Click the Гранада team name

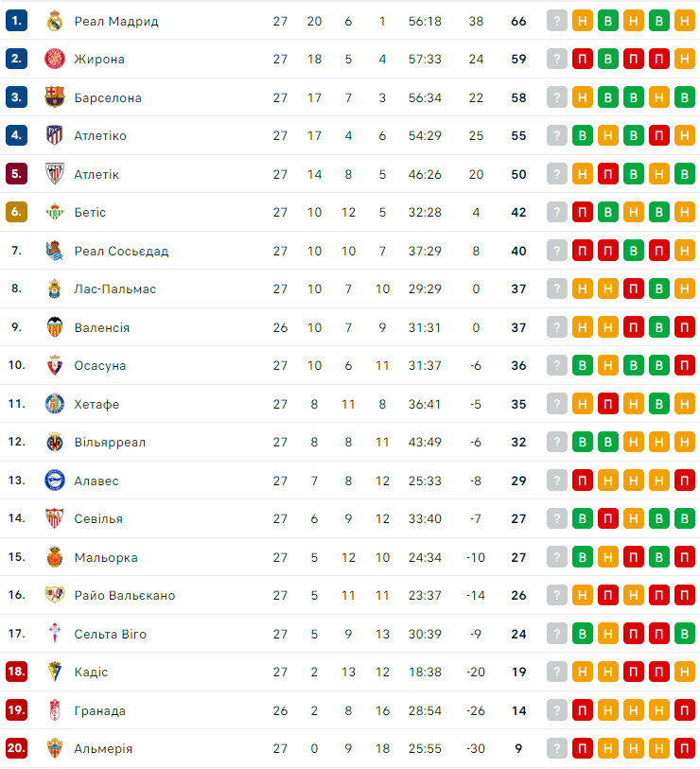tap(99, 710)
